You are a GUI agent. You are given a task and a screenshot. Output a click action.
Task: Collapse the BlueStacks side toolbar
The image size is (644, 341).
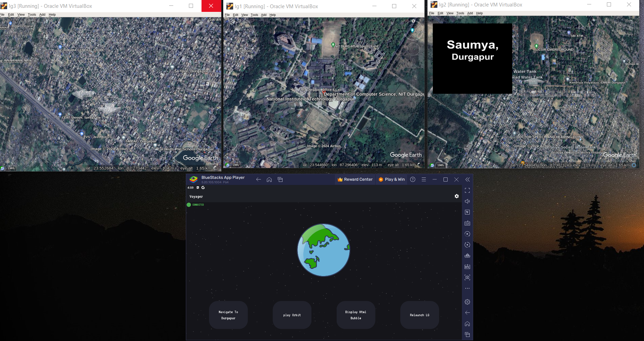467,180
